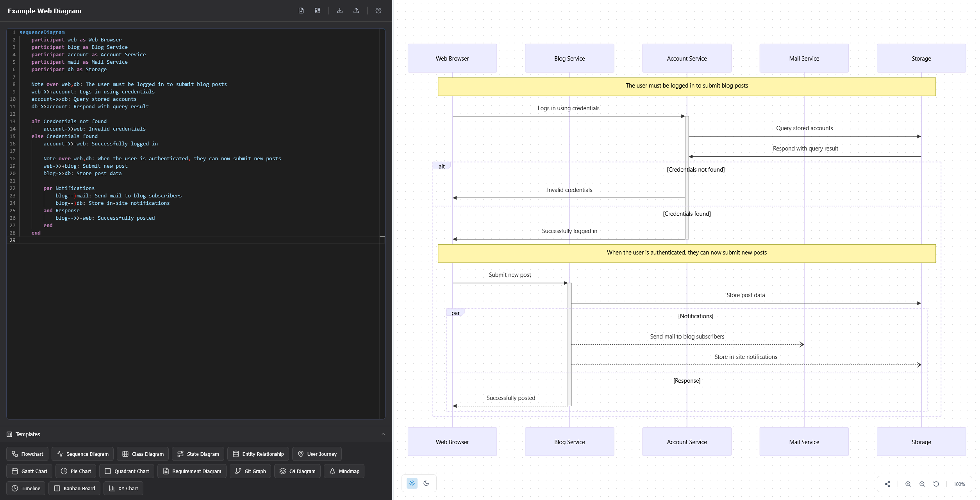980x500 pixels.
Task: Load the Flowchart template
Action: [27, 454]
